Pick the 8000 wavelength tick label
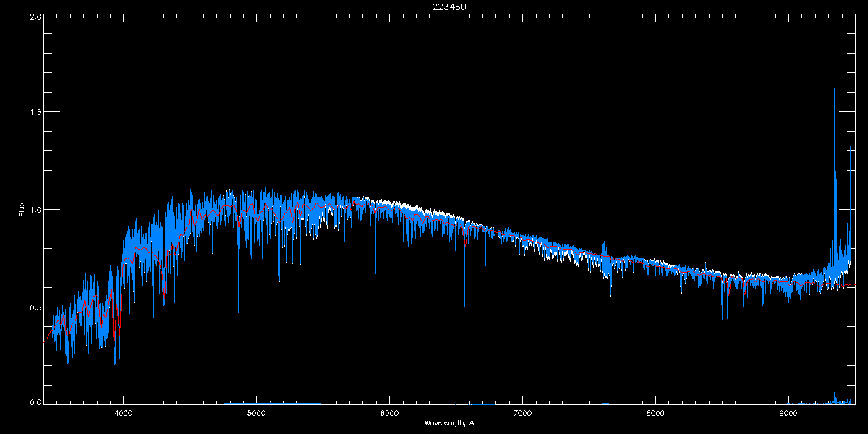This screenshot has width=868, height=434. [655, 413]
